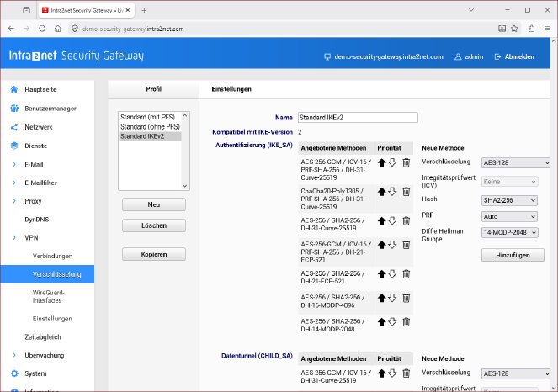Open VPN Verbindungen page
558x392 pixels.
[52, 256]
